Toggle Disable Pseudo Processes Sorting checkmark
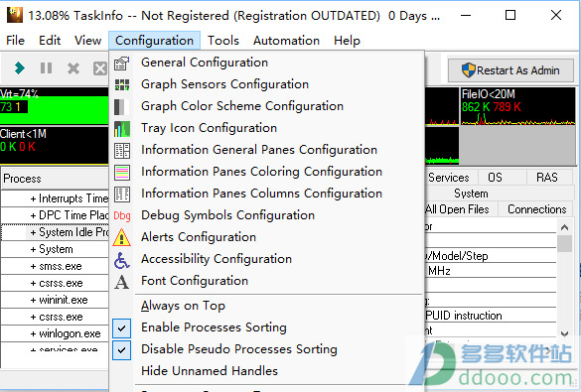Image resolution: width=581 pixels, height=392 pixels. pos(122,349)
